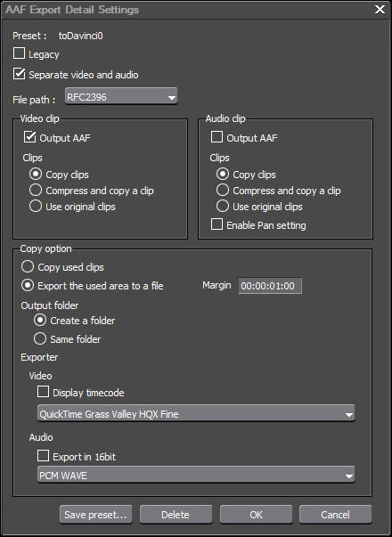Confirm settings with OK button
This screenshot has width=392, height=537.
[x=256, y=515]
